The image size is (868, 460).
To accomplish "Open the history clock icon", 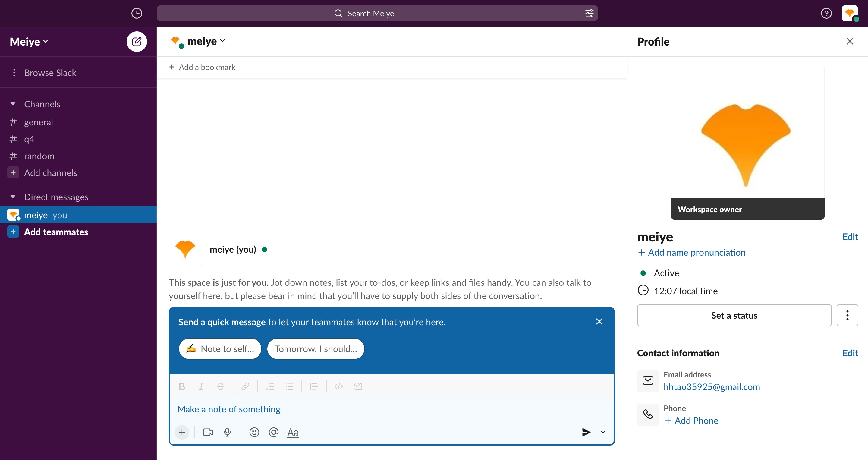I will click(x=137, y=14).
